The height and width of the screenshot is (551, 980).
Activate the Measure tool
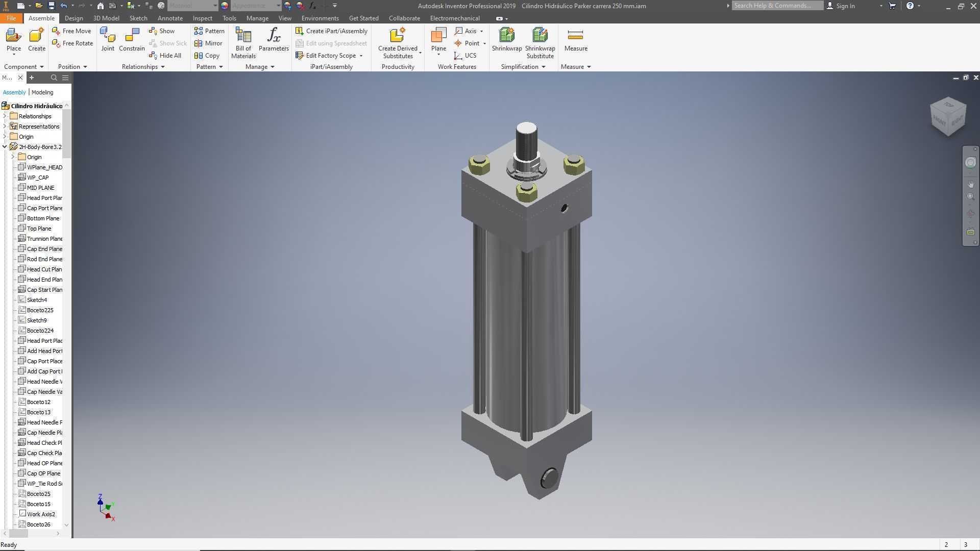click(x=576, y=40)
